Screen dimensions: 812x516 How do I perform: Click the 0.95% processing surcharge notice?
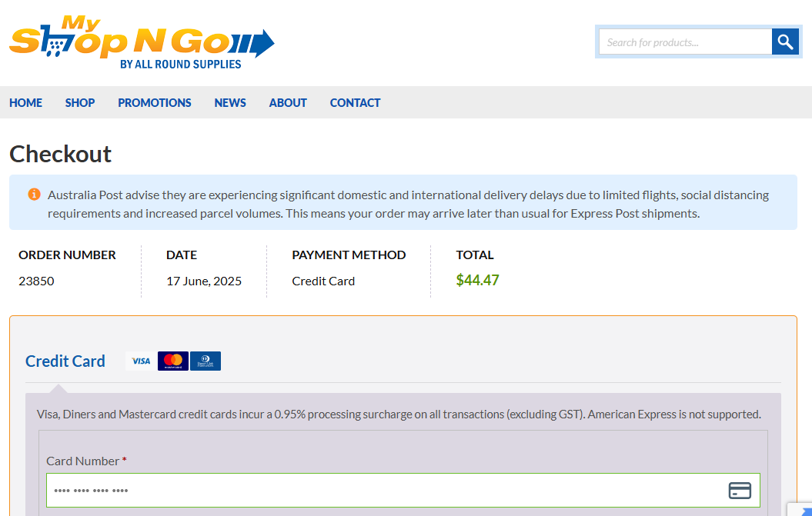pyautogui.click(x=399, y=414)
